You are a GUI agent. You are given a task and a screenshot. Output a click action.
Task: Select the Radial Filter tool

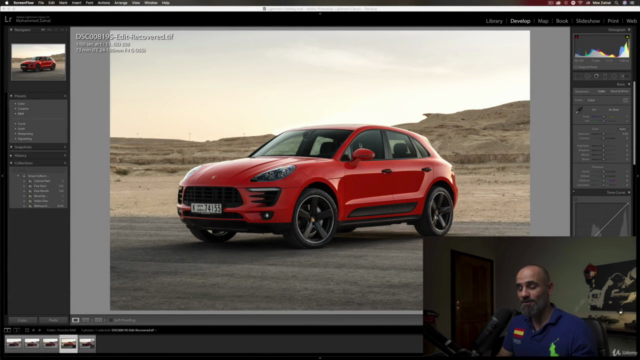click(614, 76)
